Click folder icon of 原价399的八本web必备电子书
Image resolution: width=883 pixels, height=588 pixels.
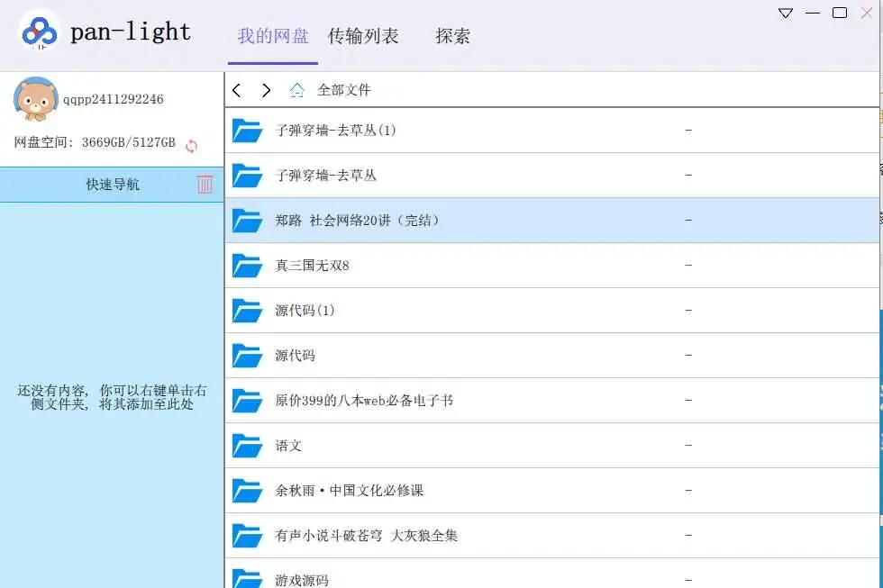(x=247, y=401)
